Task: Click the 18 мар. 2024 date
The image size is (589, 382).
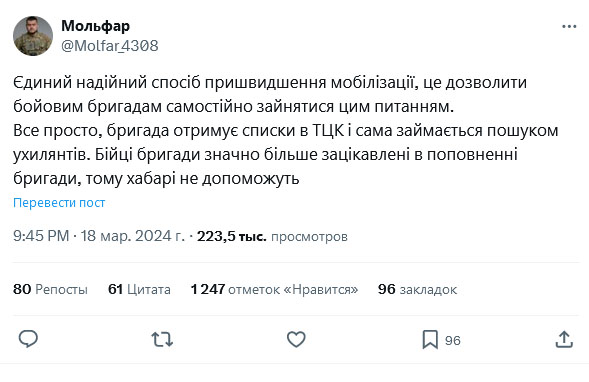Action: pos(132,236)
